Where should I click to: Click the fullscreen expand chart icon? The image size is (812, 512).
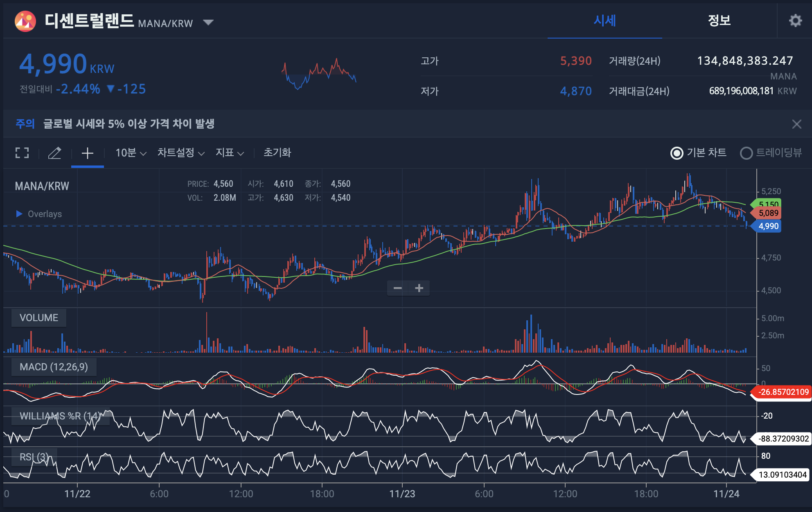coord(22,153)
